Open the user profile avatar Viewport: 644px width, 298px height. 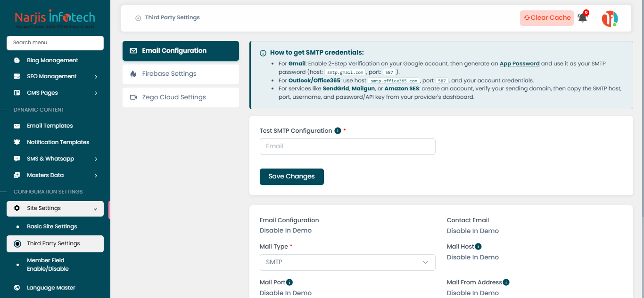coord(610,18)
